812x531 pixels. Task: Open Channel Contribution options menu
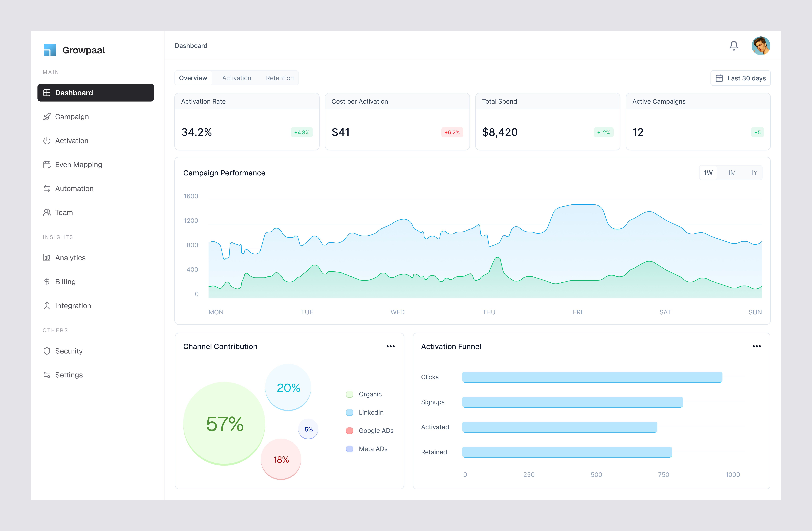pyautogui.click(x=391, y=346)
